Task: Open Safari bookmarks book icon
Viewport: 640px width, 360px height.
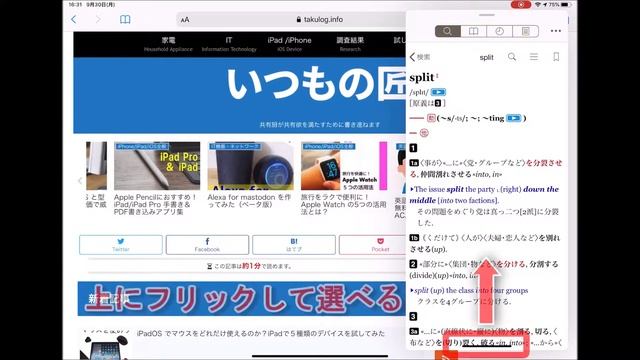Action: tap(125, 19)
